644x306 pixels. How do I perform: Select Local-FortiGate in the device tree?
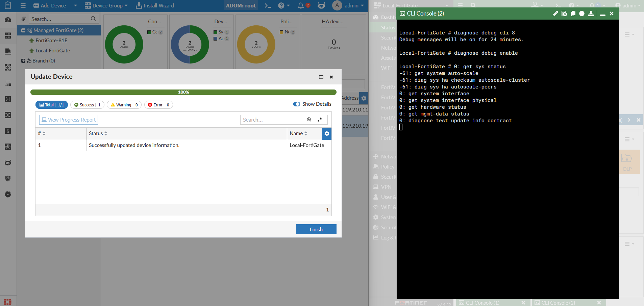pyautogui.click(x=53, y=51)
